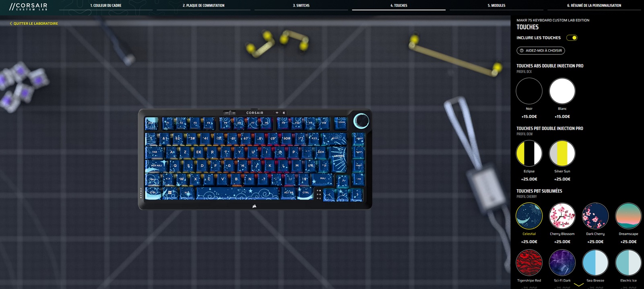The image size is (644, 289).
Task: Click Touches PBT Double Injection Pro heading
Action: (550, 128)
